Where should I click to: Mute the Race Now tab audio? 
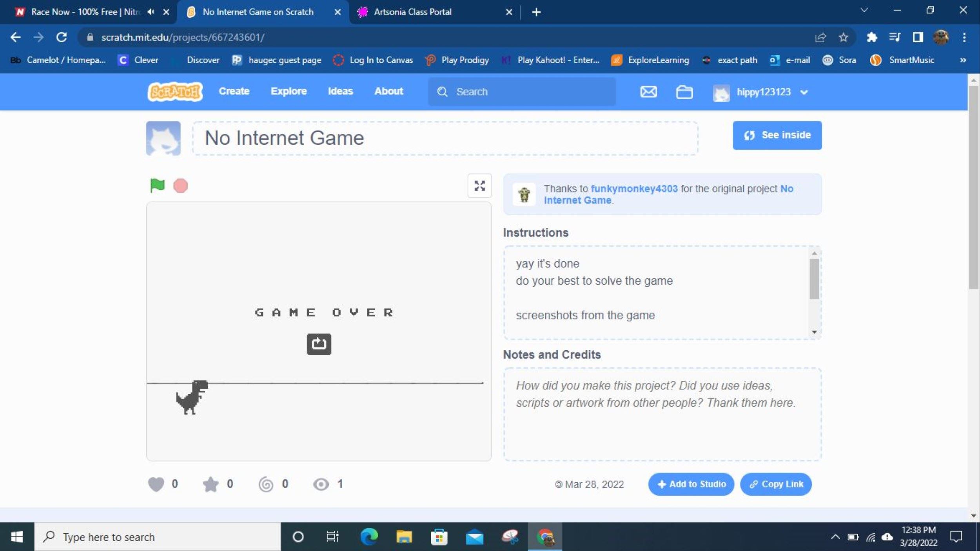[151, 12]
